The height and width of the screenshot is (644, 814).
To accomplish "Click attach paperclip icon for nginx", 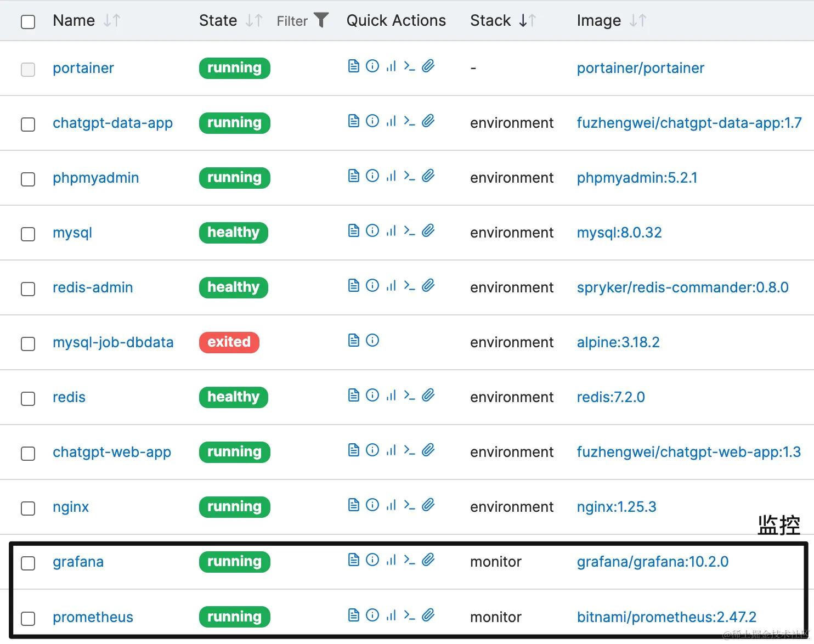I will [x=428, y=505].
